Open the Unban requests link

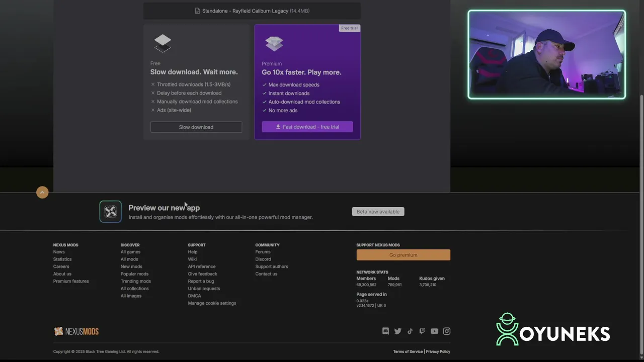[204, 289]
